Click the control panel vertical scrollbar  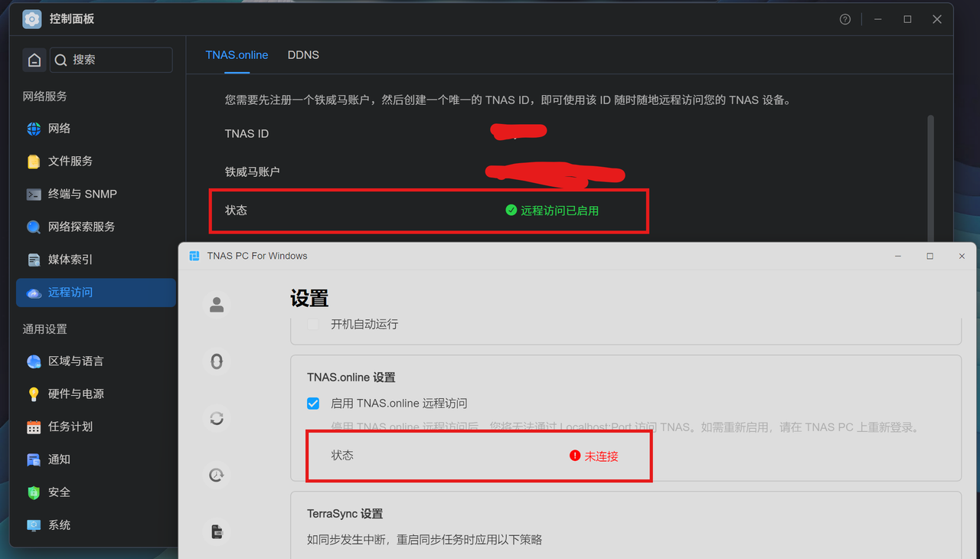(x=930, y=178)
